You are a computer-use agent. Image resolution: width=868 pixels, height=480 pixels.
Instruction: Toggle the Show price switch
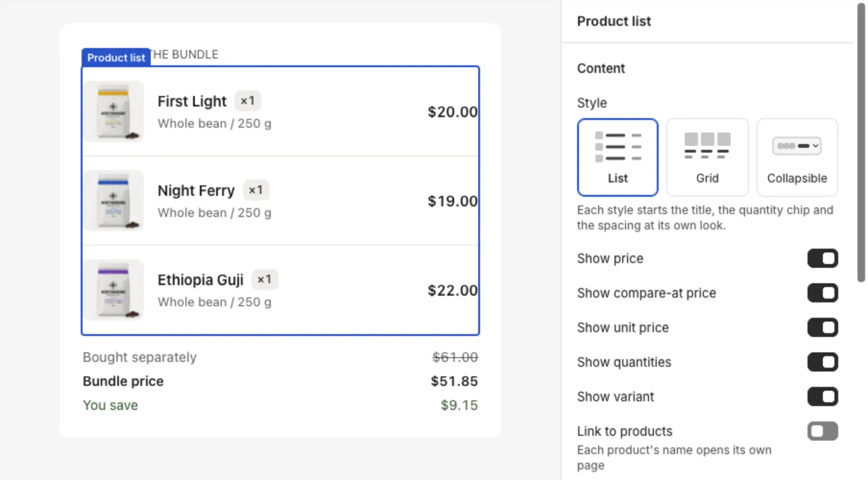(822, 258)
